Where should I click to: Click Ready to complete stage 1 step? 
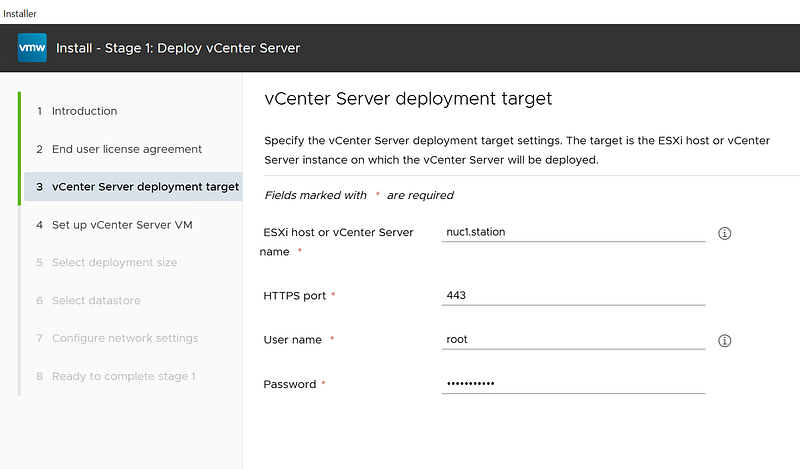tap(123, 376)
